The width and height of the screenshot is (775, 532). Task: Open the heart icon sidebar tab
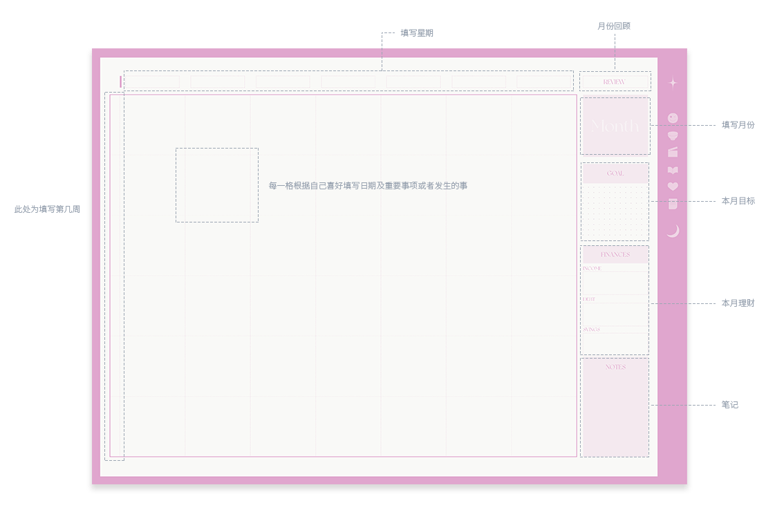coord(673,187)
